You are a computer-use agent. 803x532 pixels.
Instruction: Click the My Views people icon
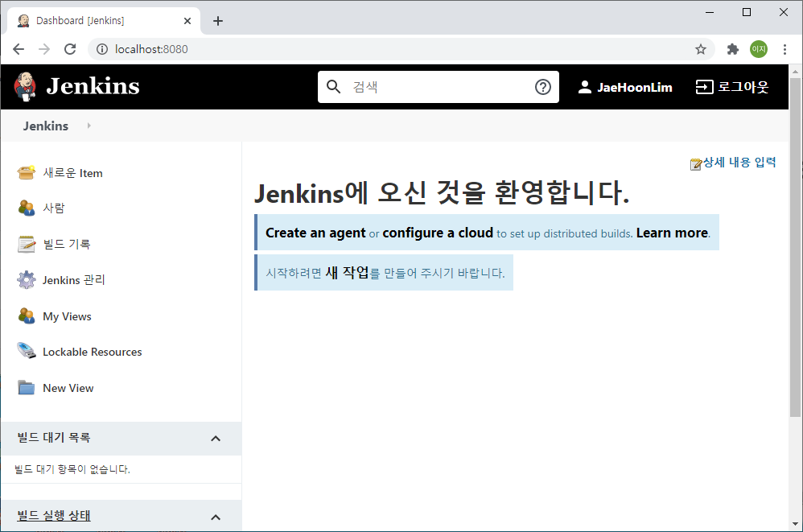click(x=26, y=316)
